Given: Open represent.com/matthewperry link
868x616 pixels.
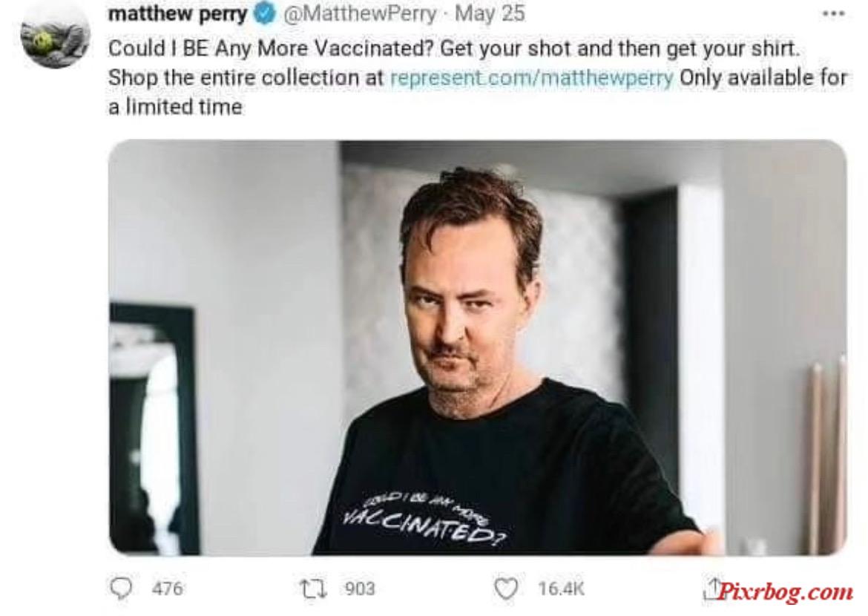Looking at the screenshot, I should click(x=531, y=78).
